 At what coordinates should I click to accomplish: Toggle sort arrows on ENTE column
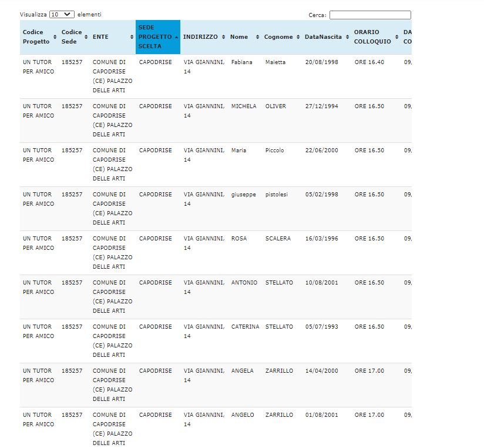[132, 37]
